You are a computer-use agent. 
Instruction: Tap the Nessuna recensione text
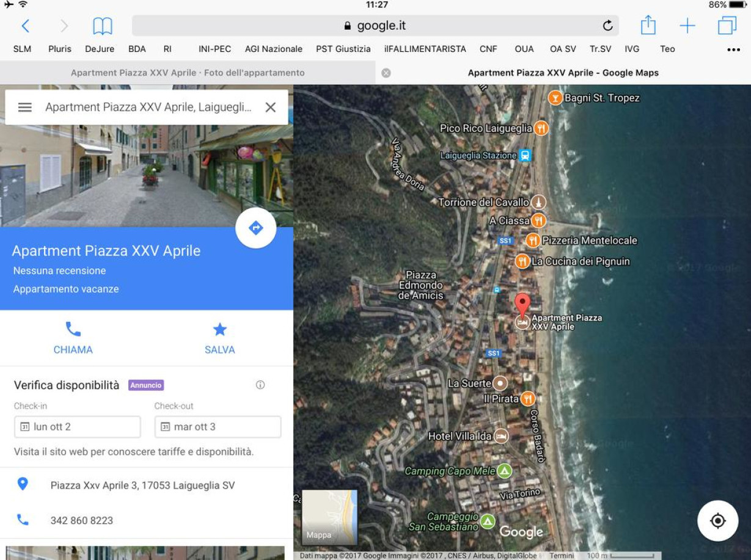(x=59, y=271)
